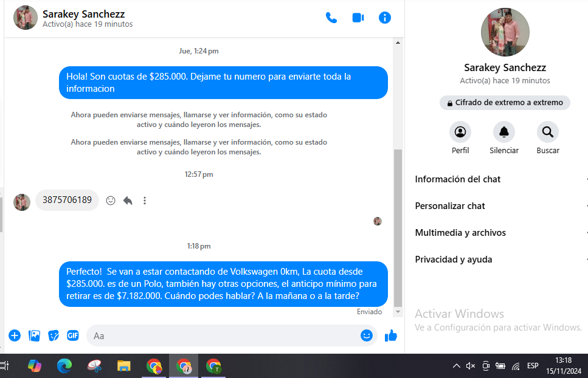Toggle the conversation info panel icon
588x378 pixels.
tap(385, 18)
